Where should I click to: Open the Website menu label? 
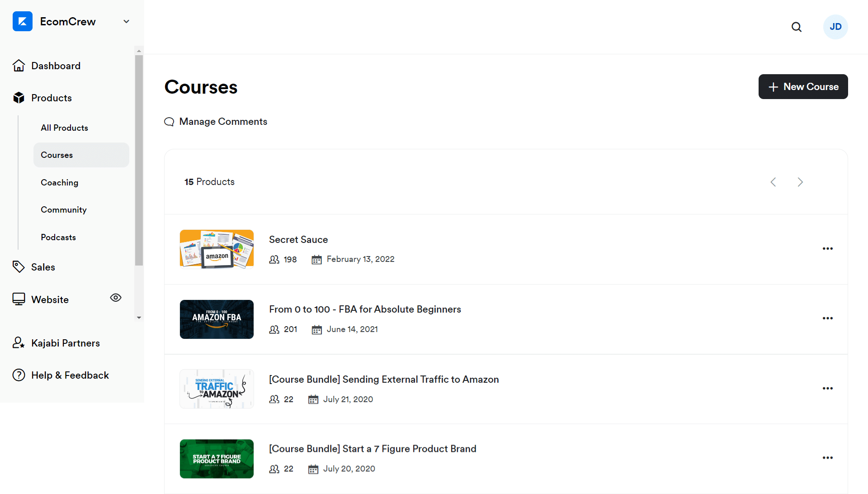point(50,299)
